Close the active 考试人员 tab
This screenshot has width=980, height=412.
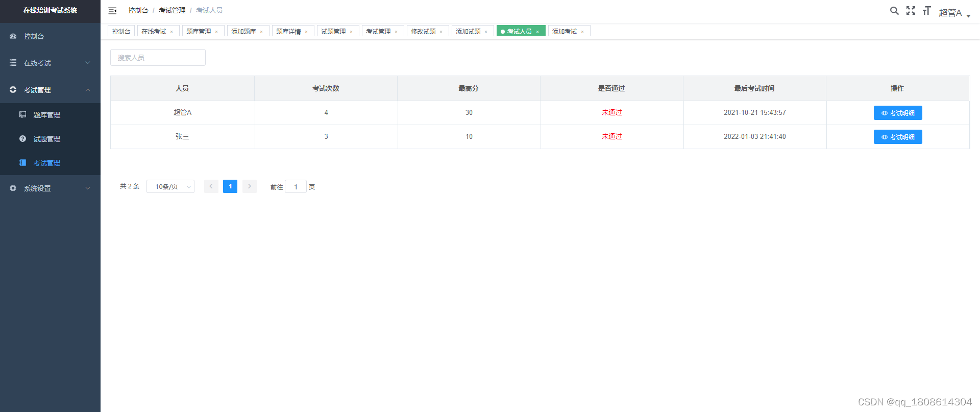pos(537,32)
